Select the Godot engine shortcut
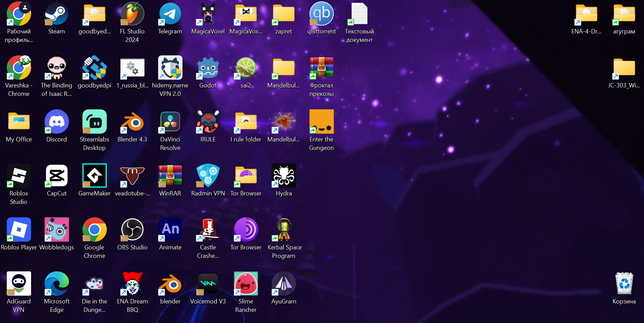Viewport: 644px width, 323px height. tap(208, 68)
